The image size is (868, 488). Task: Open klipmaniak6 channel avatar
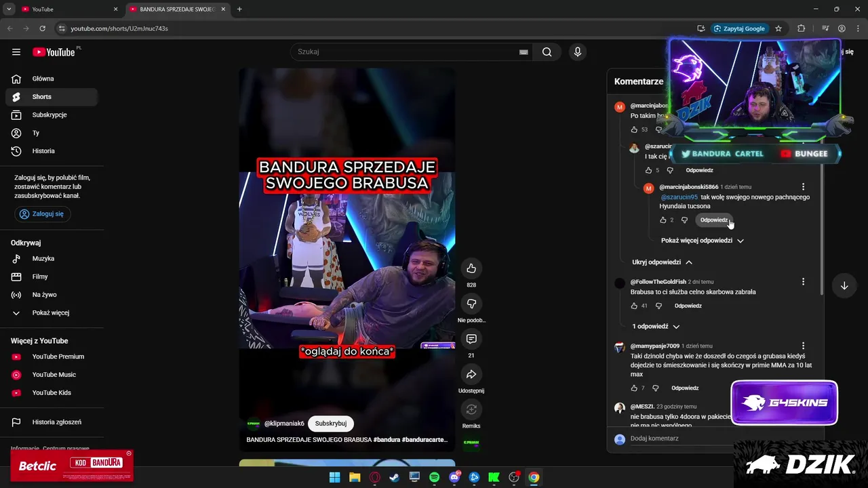coord(253,423)
